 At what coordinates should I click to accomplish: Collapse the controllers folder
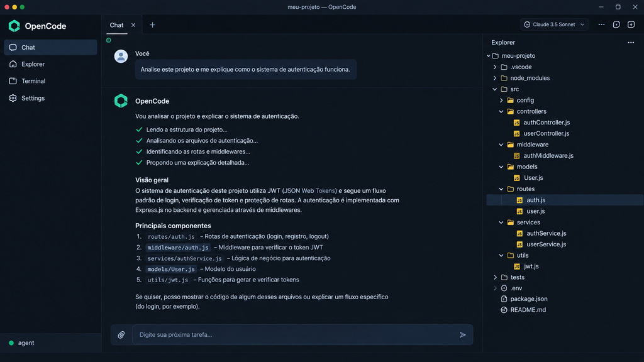[x=501, y=111]
